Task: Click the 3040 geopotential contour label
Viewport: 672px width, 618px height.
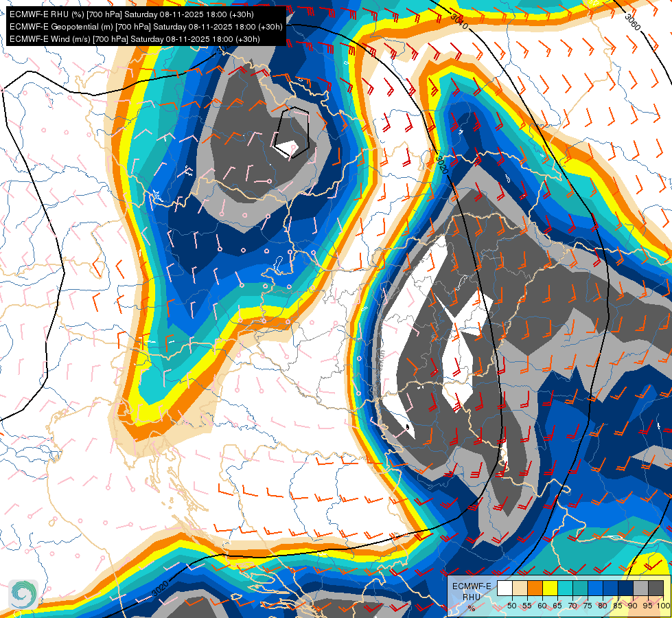Action: pos(459,21)
